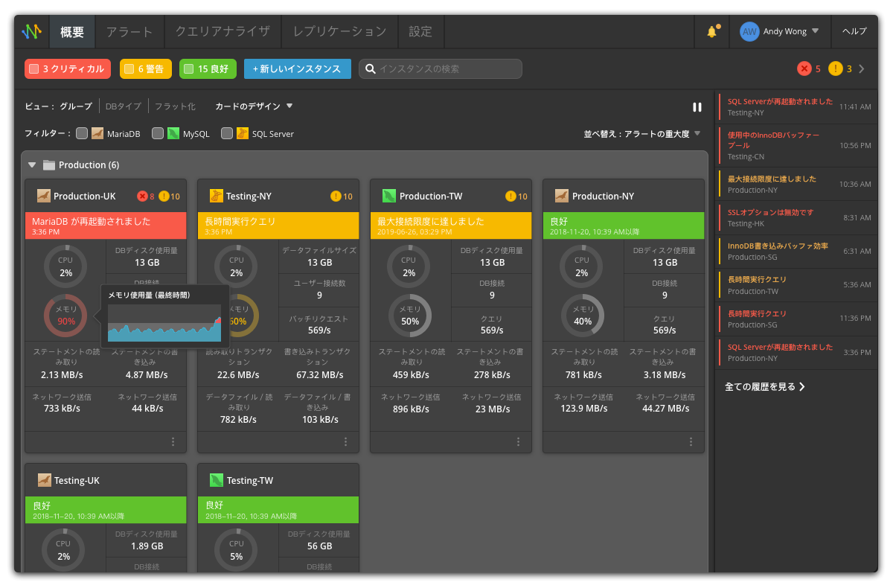Click the MariaDB icon on the Testing-UK card
Image resolution: width=893 pixels, height=588 pixels.
tap(44, 480)
